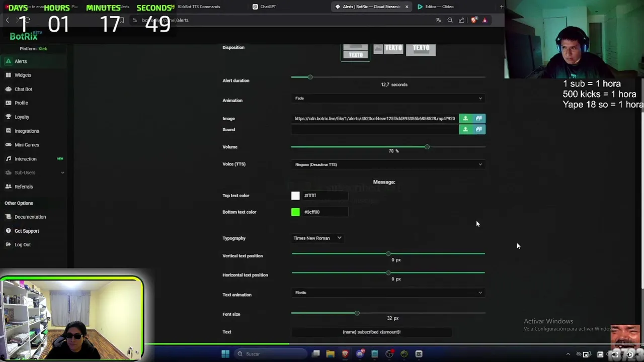Open the Voice (TTS) dropdown

pos(388,164)
